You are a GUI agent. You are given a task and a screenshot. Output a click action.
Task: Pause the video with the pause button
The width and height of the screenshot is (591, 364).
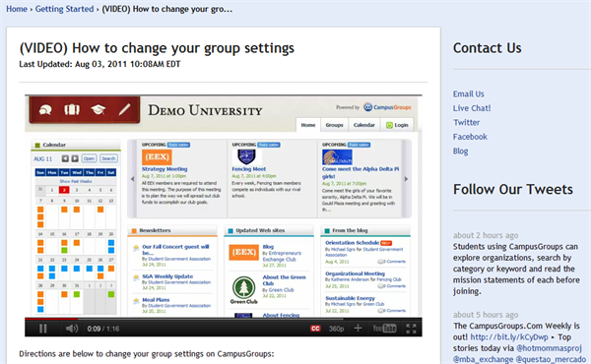[x=43, y=329]
